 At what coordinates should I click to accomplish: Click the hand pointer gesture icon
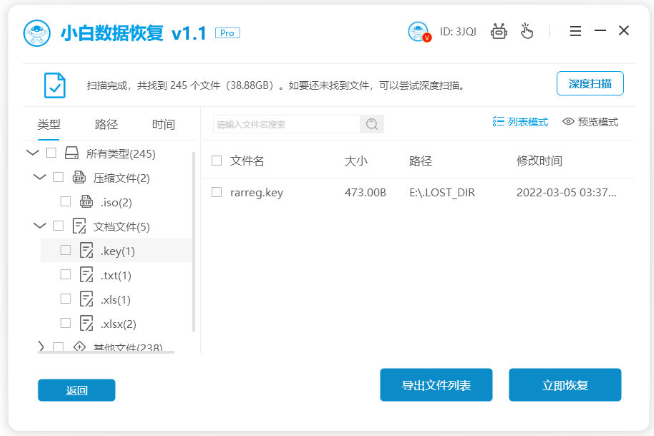point(527,31)
